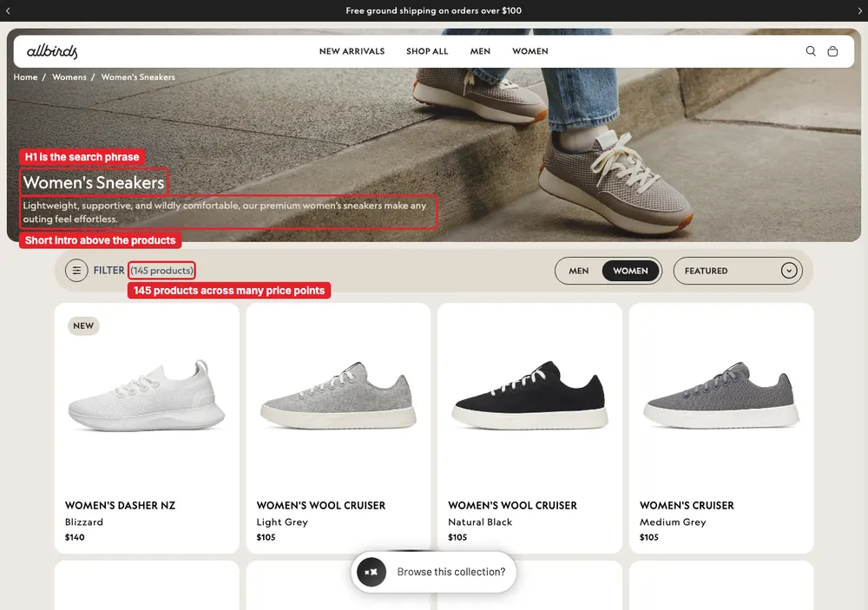The image size is (868, 610).
Task: Click the free ground shipping announcement
Action: point(433,10)
